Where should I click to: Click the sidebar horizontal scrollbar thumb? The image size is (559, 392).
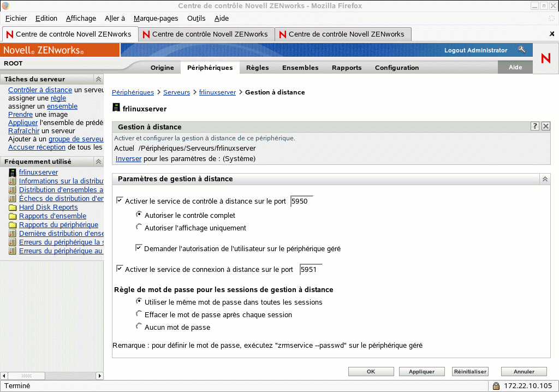pos(26,376)
